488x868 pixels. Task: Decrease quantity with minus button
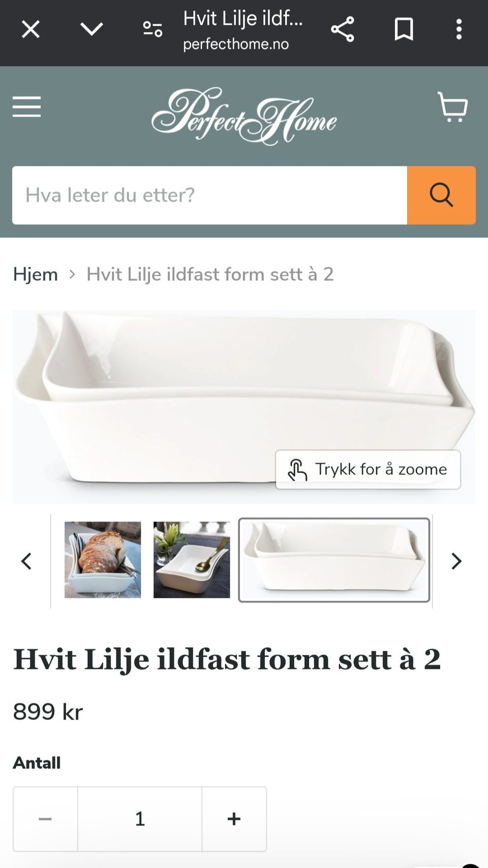(45, 819)
